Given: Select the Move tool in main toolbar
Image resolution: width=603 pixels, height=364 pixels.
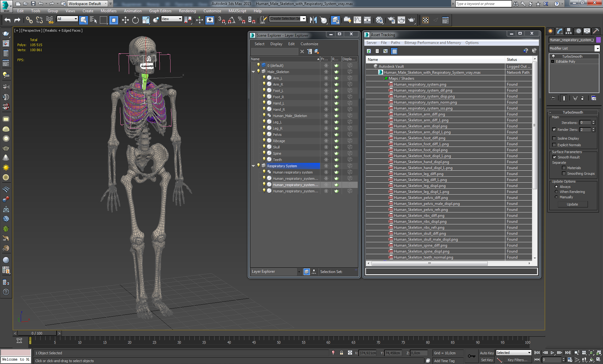Looking at the screenshot, I should tap(125, 20).
